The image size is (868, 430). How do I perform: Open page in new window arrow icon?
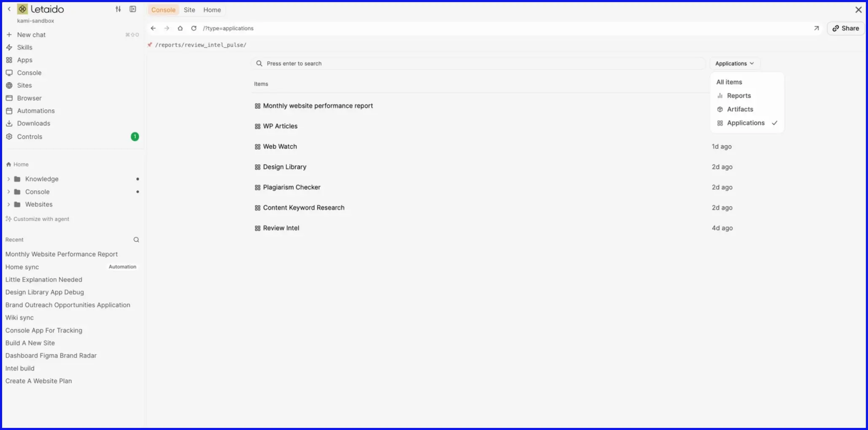click(x=816, y=28)
